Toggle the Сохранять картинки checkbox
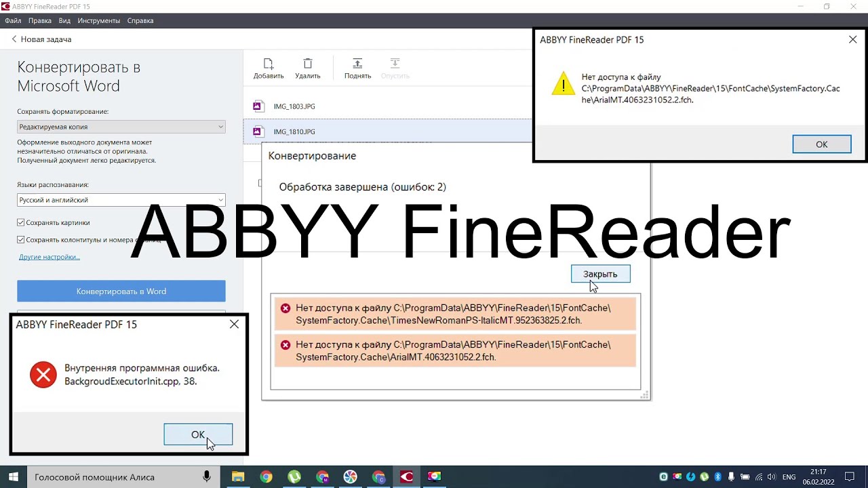This screenshot has height=488, width=868. coord(21,222)
